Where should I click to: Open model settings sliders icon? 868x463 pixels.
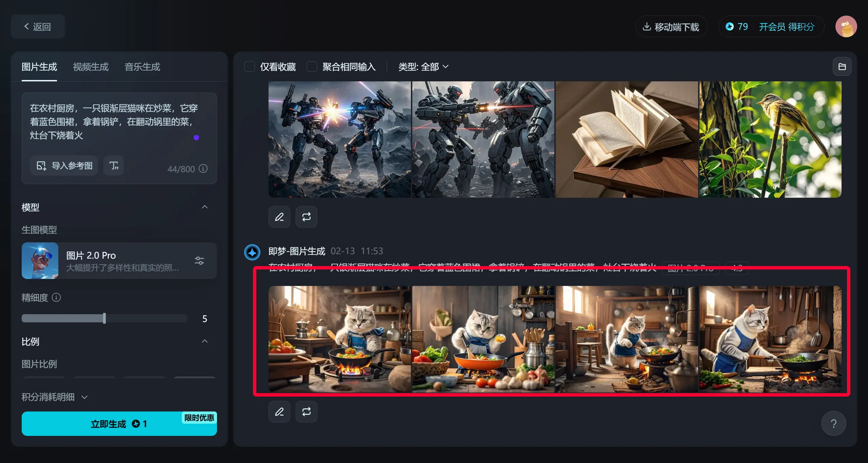click(x=199, y=260)
